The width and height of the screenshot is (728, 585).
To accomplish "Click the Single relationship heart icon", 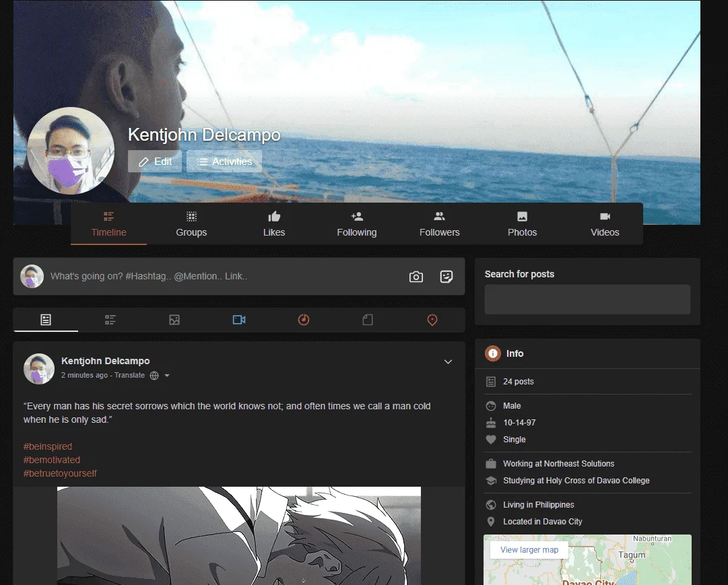I will coord(491,439).
